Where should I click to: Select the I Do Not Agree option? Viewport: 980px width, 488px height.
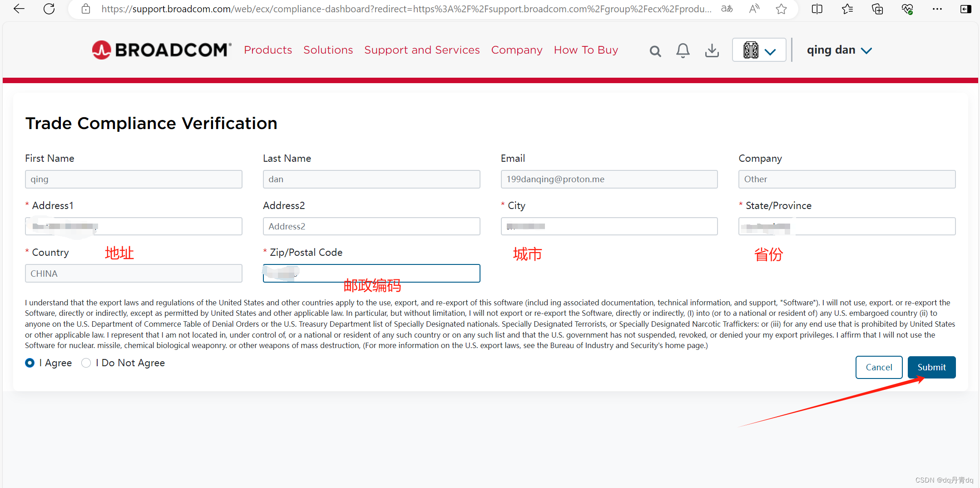coord(86,363)
